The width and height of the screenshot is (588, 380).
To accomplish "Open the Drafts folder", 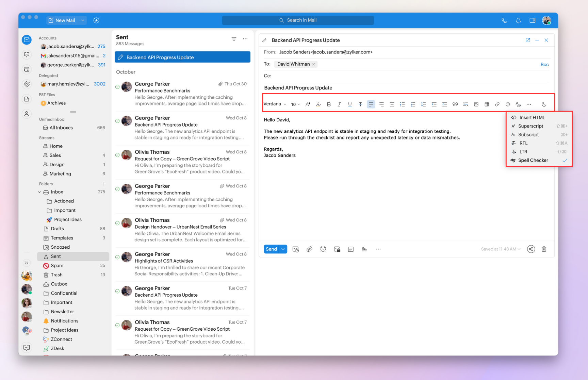I will point(73,229).
